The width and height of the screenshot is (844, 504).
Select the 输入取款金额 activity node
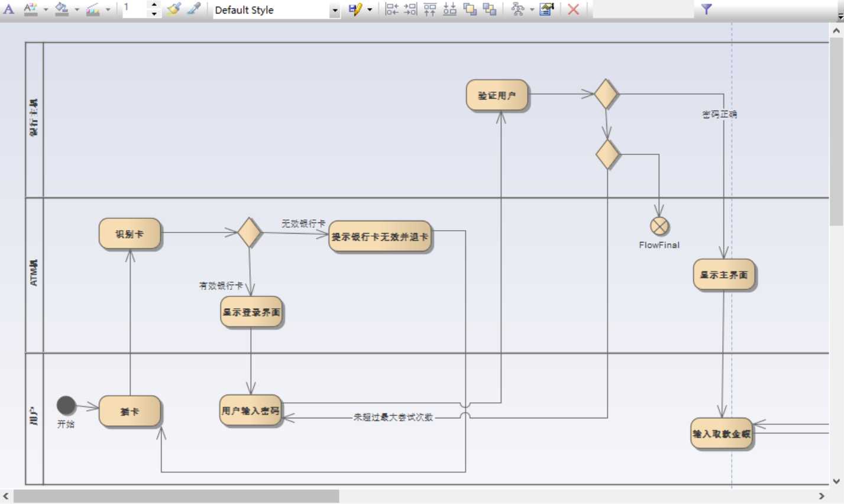[722, 434]
